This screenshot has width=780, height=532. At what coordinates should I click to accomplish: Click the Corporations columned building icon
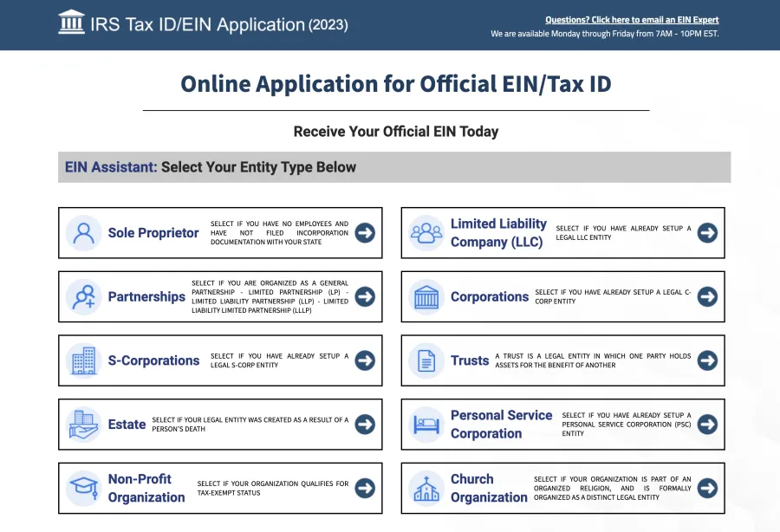pyautogui.click(x=426, y=297)
